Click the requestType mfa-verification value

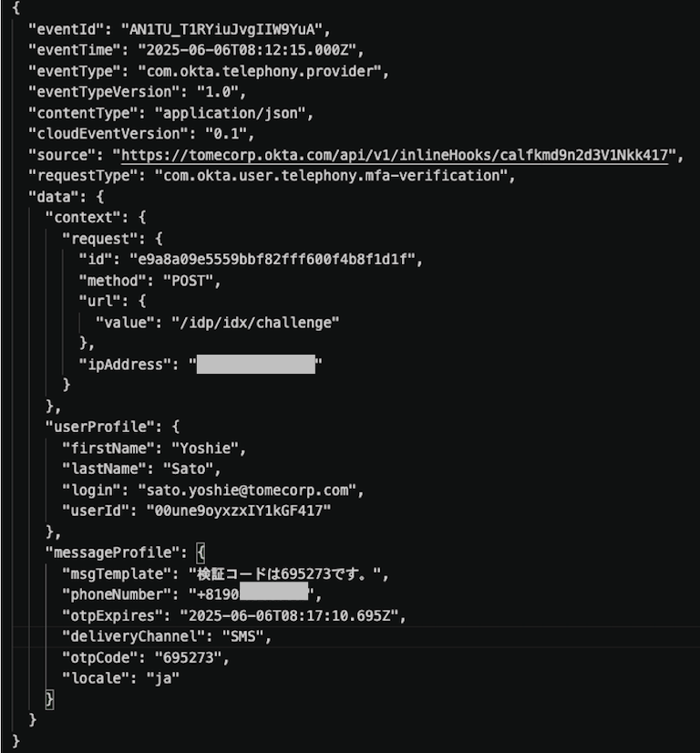pos(335,175)
